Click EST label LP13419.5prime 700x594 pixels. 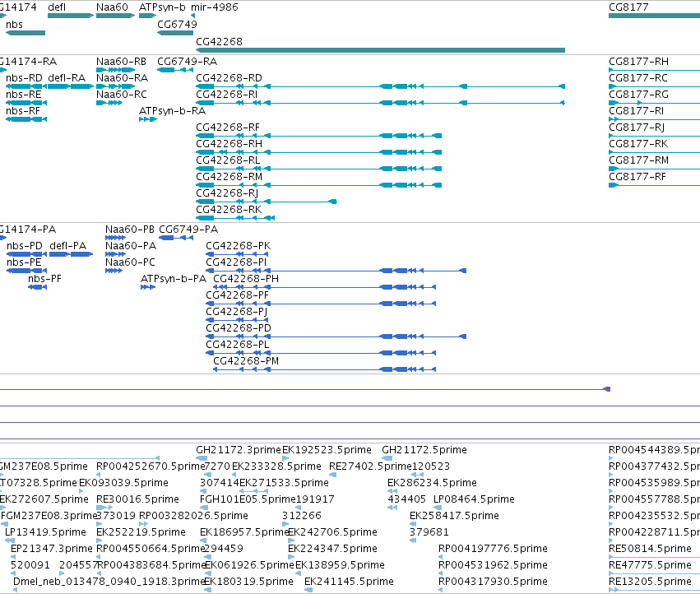click(45, 532)
